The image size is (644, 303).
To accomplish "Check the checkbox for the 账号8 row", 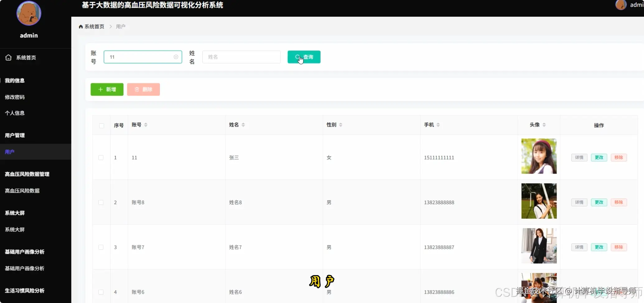I will point(101,202).
